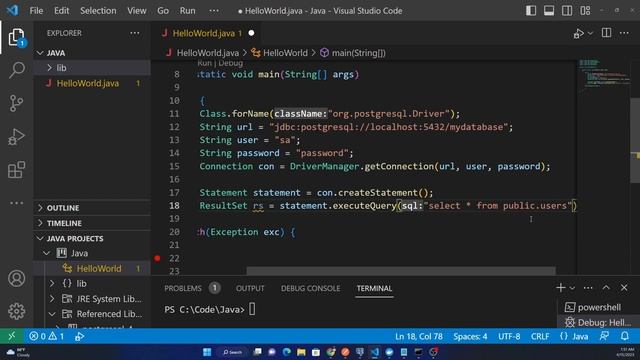
Task: Open the Edit menu
Action: point(62,11)
